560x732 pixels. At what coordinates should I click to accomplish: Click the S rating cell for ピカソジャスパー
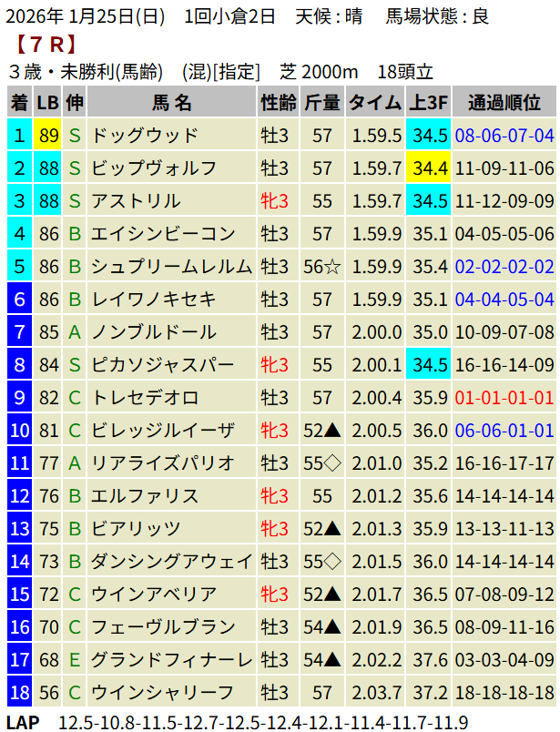point(75,365)
